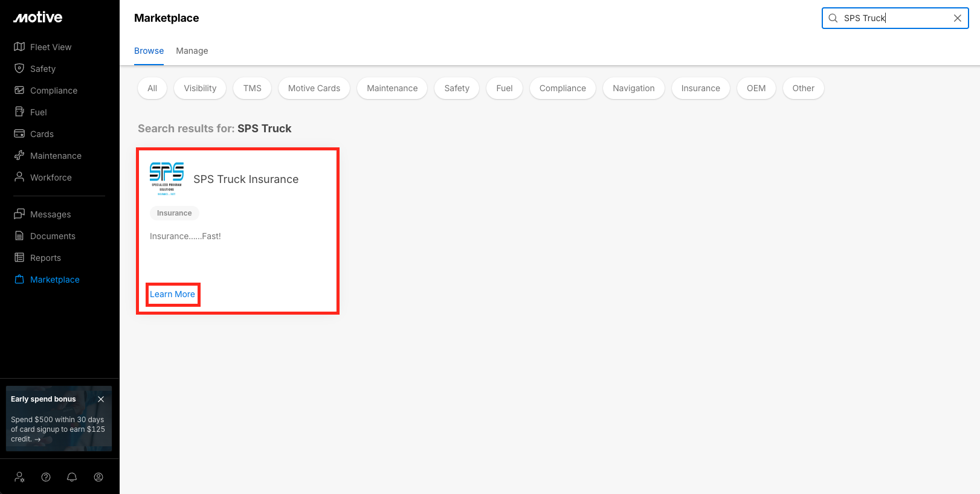
Task: Filter by Maintenance category chip
Action: coord(392,88)
